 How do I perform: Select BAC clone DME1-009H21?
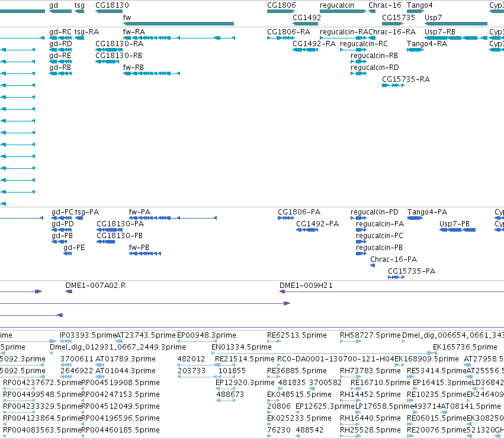click(x=392, y=291)
